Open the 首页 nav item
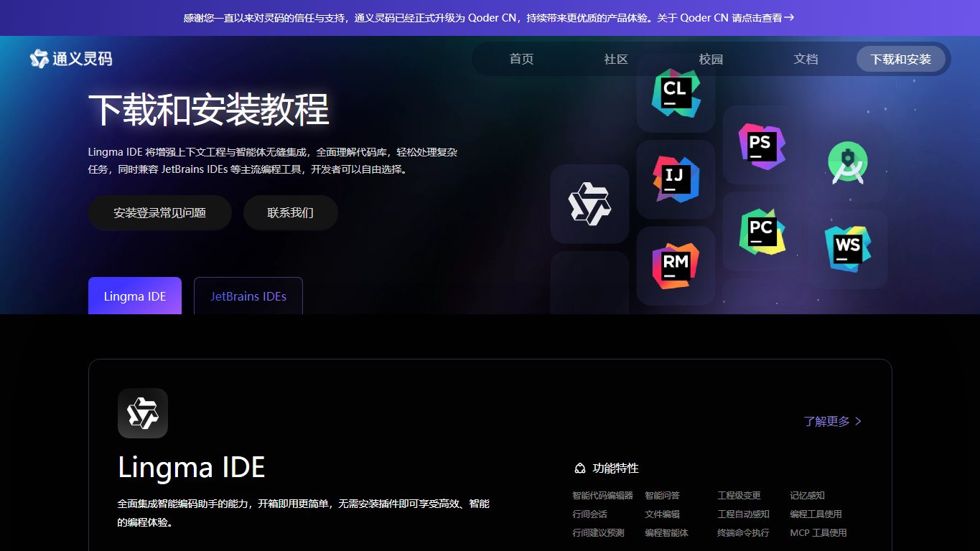Image resolution: width=980 pixels, height=551 pixels. (x=522, y=59)
